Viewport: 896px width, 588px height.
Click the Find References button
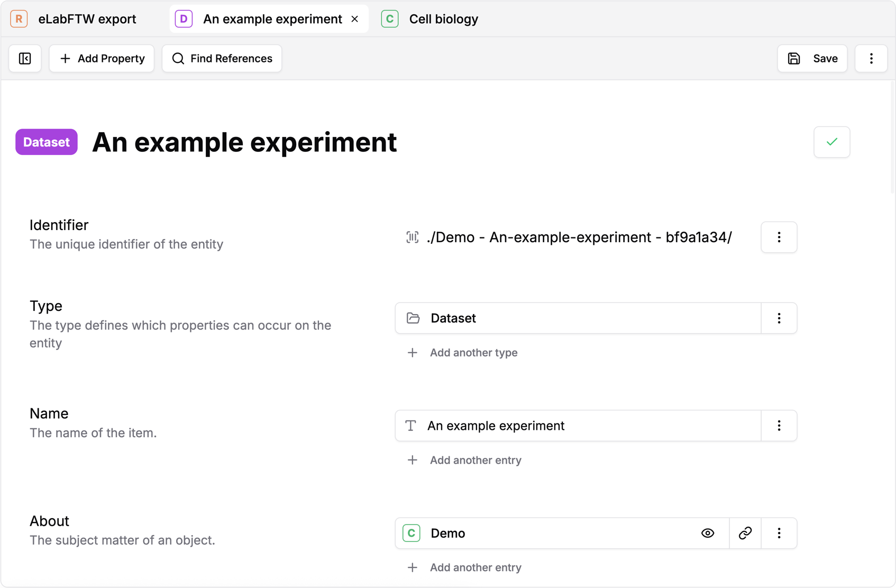pos(222,58)
